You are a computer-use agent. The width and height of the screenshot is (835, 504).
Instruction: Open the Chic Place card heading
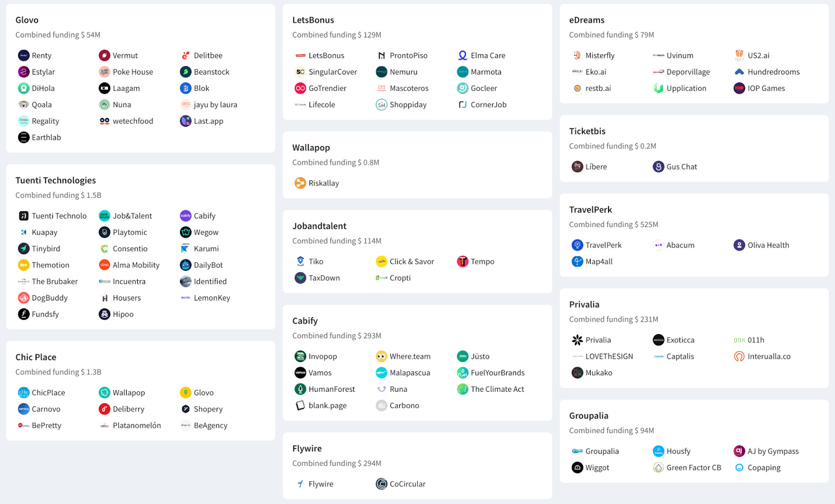(36, 357)
